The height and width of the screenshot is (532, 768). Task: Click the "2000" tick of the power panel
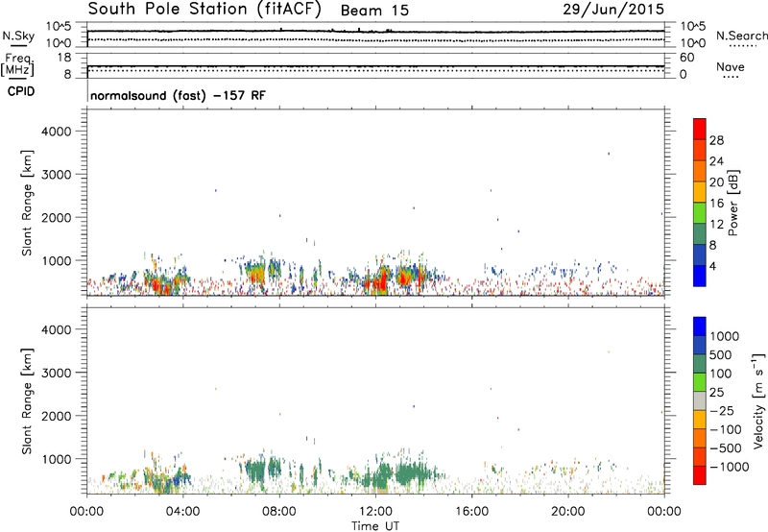(57, 217)
